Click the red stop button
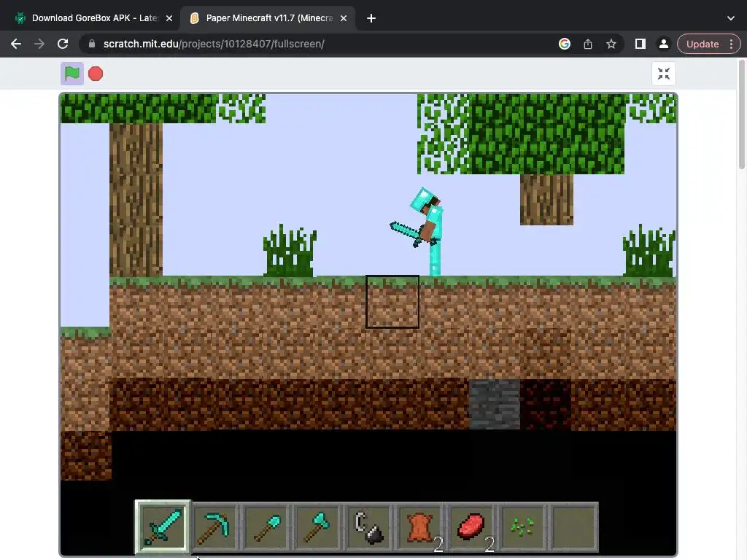The image size is (747, 560). click(96, 74)
